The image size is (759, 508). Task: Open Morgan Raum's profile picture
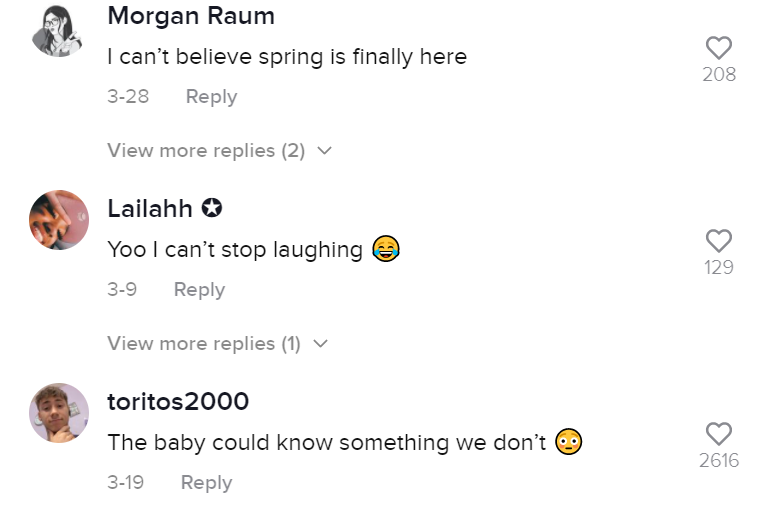(x=59, y=28)
